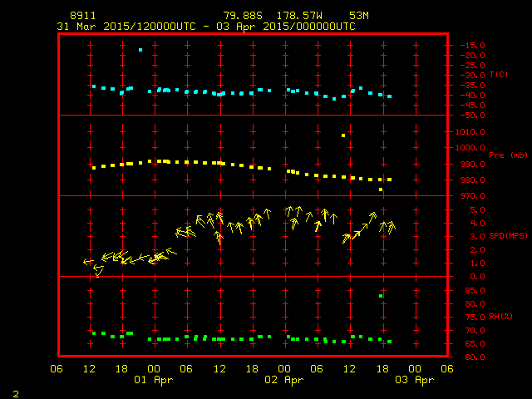Click the elevation value "53M"
532x399 pixels.
point(359,16)
